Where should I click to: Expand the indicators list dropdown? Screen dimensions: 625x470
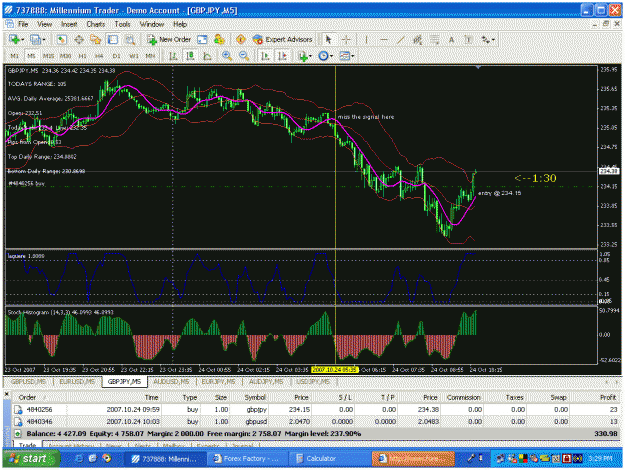click(x=305, y=56)
